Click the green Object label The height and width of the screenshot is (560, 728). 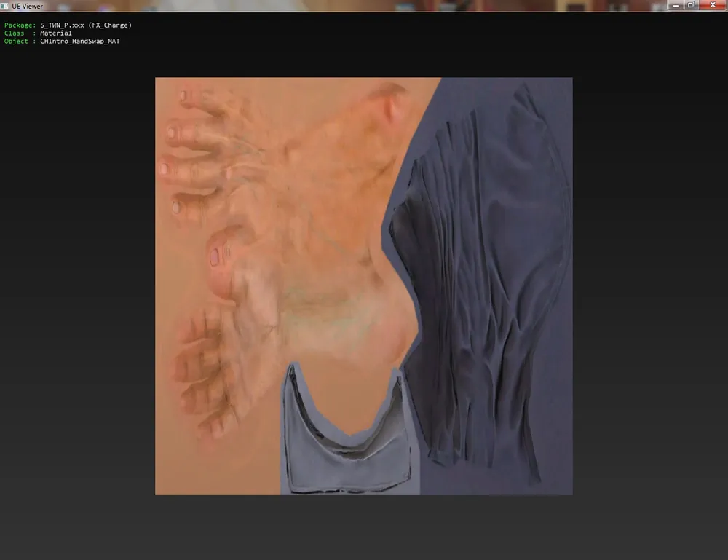[x=16, y=41]
